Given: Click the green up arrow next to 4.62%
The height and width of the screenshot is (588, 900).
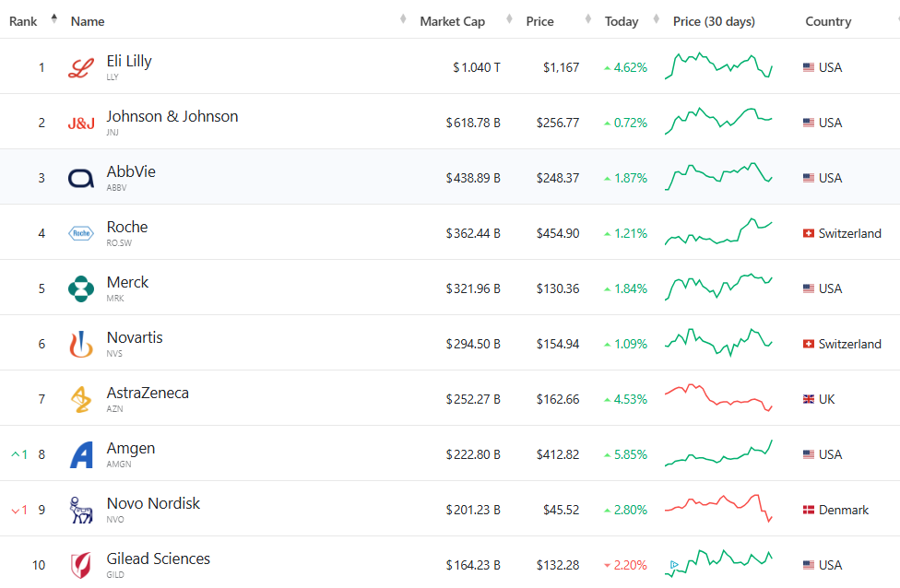Looking at the screenshot, I should pyautogui.click(x=608, y=68).
